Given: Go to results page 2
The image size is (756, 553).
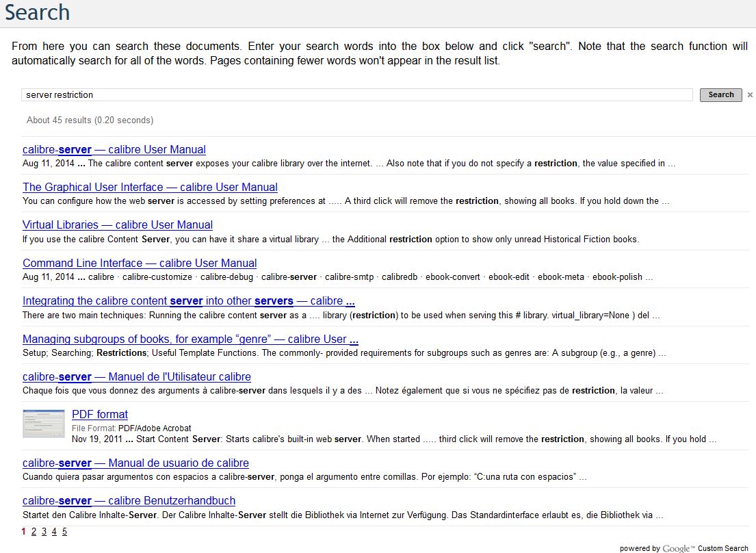Looking at the screenshot, I should click(x=34, y=531).
